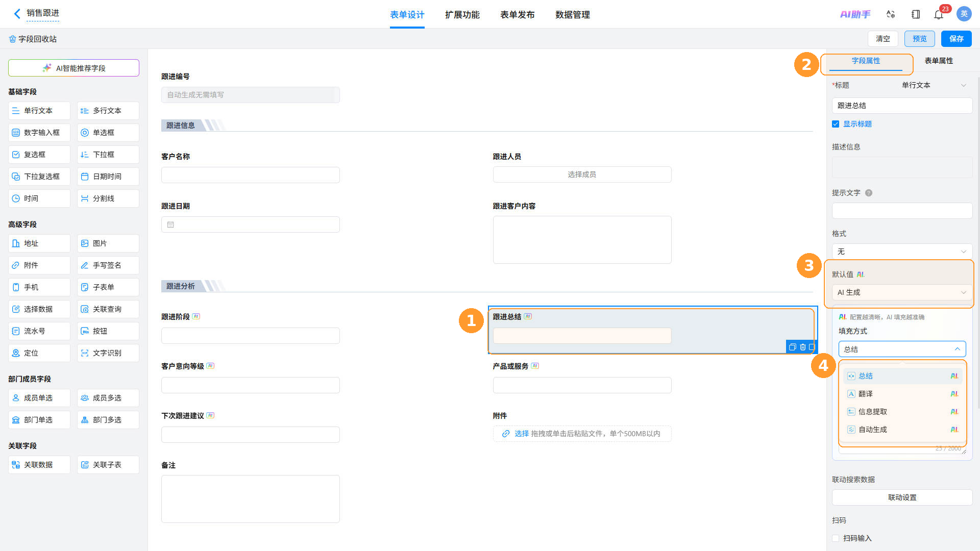The image size is (980, 551).
Task: Add a 文字识别 field
Action: (108, 353)
